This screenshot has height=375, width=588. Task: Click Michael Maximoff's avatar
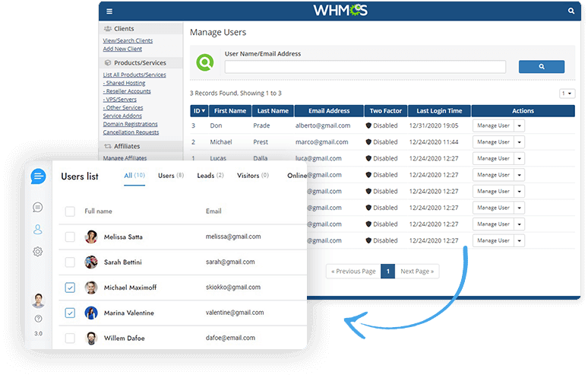tap(91, 288)
